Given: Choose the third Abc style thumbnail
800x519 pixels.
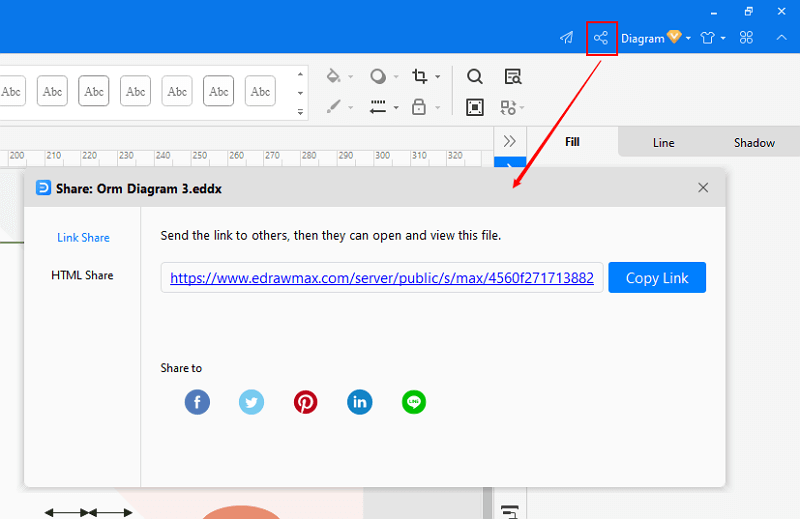Looking at the screenshot, I should [x=94, y=91].
